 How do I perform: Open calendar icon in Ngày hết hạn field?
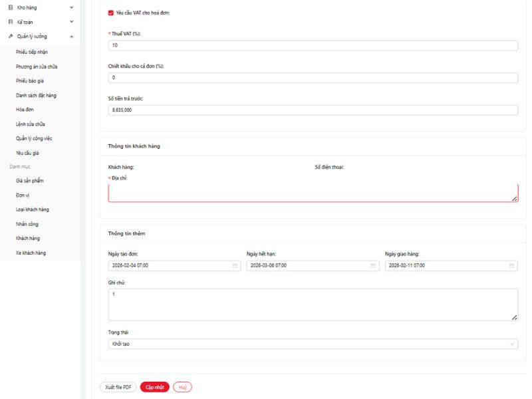[x=373, y=265]
